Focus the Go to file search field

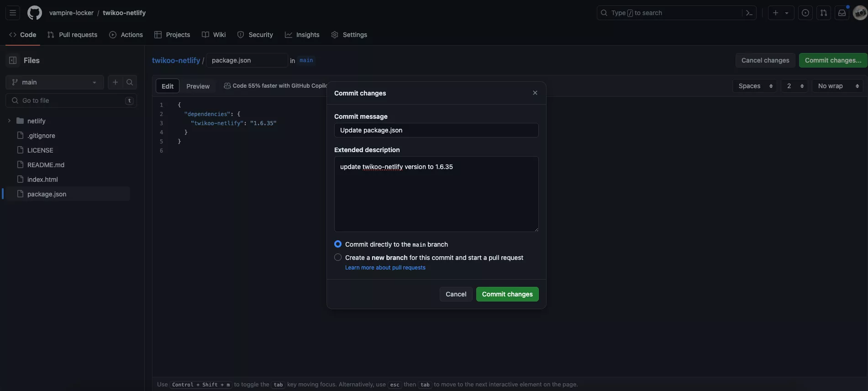tap(71, 100)
